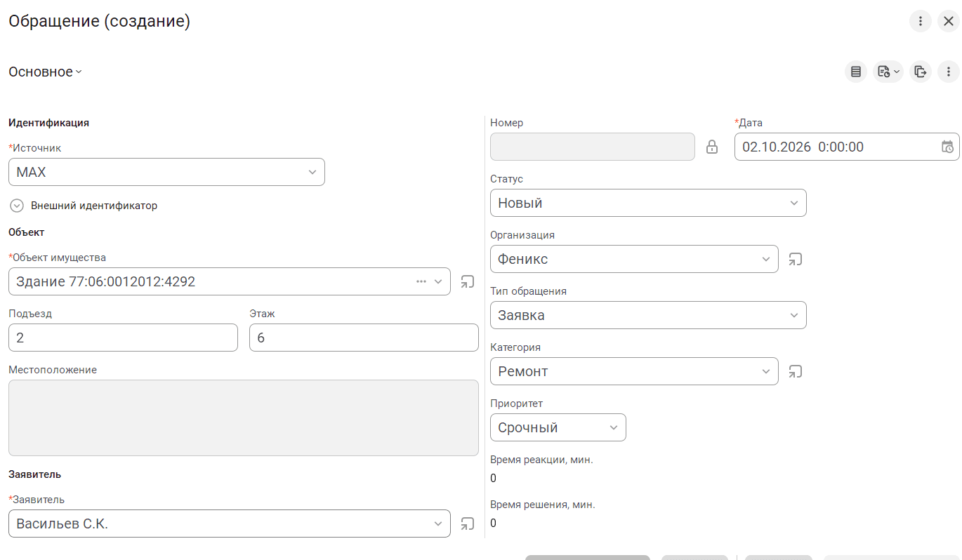Open the Категория dropdown showing Ремонт
Screen dimensions: 962x560
[x=634, y=371]
